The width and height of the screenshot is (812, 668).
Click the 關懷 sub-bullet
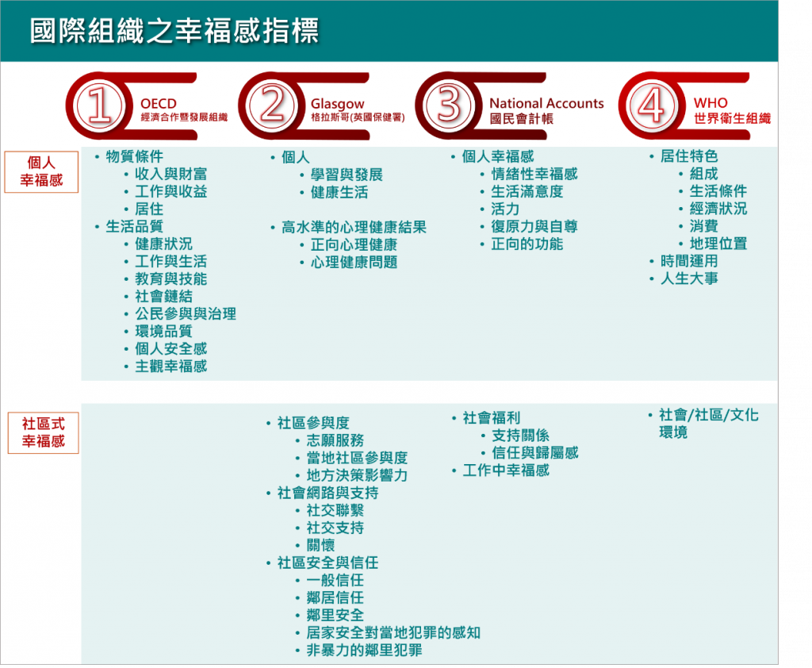(x=320, y=545)
